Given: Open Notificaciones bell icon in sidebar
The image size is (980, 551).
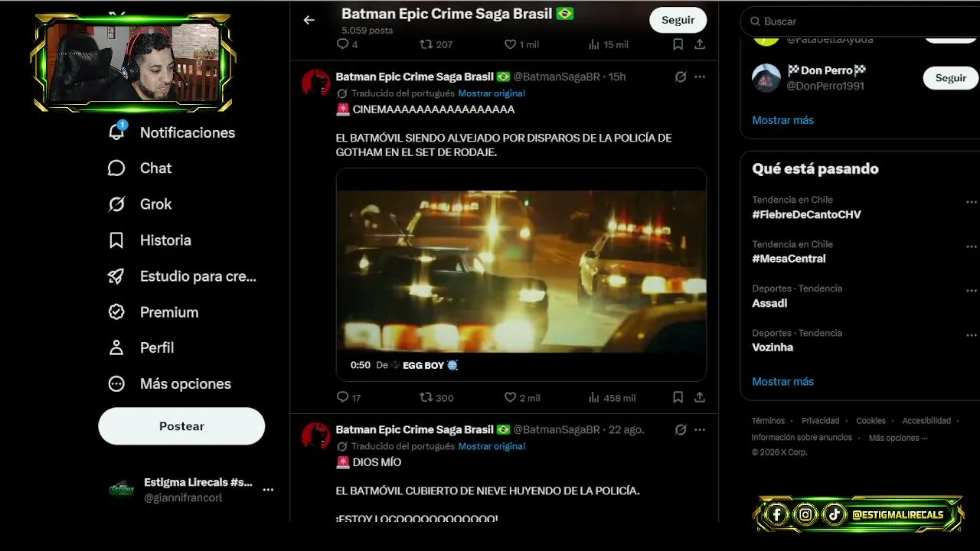Looking at the screenshot, I should pyautogui.click(x=116, y=132).
